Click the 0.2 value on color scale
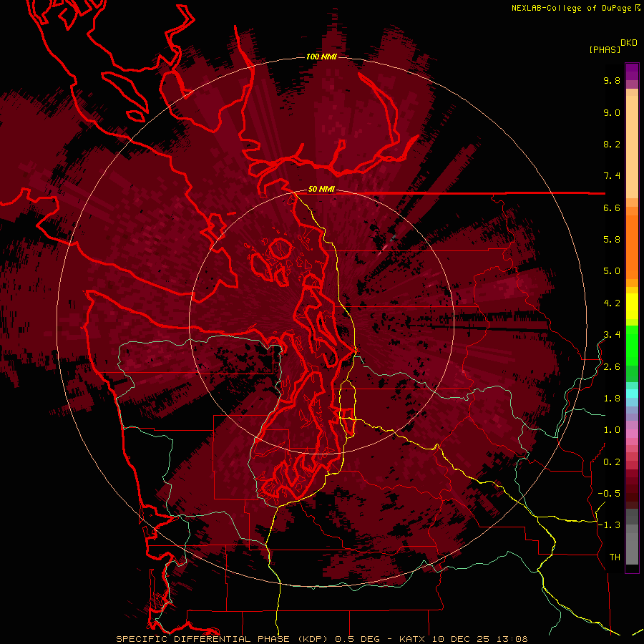Viewport: 644px width, 644px height. (612, 462)
